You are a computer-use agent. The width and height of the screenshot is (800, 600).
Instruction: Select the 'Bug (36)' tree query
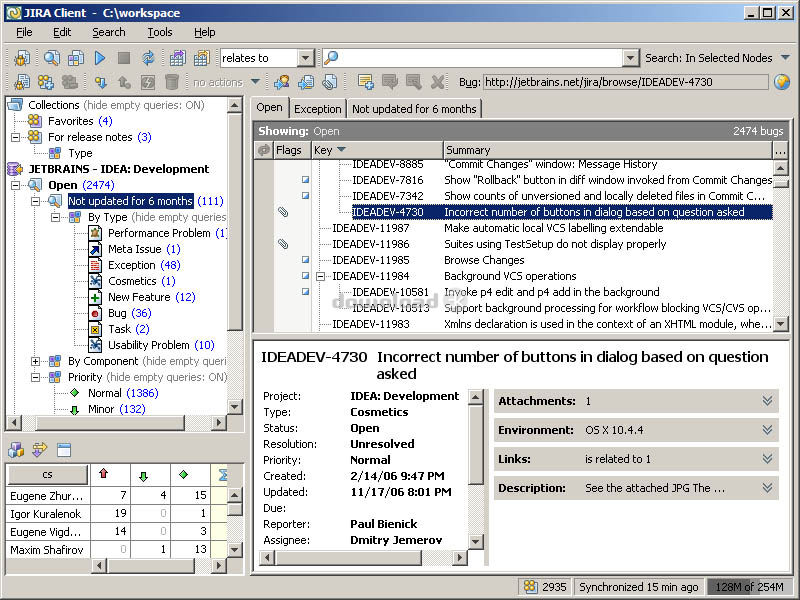click(x=130, y=313)
